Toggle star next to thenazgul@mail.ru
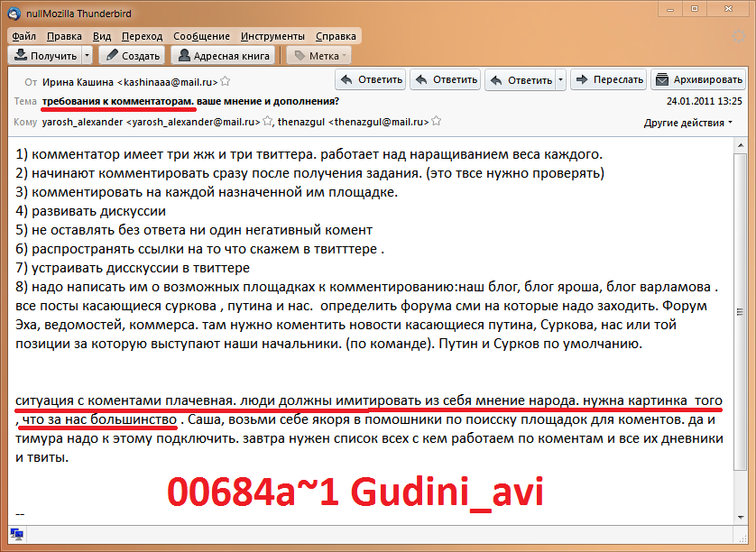 437,121
